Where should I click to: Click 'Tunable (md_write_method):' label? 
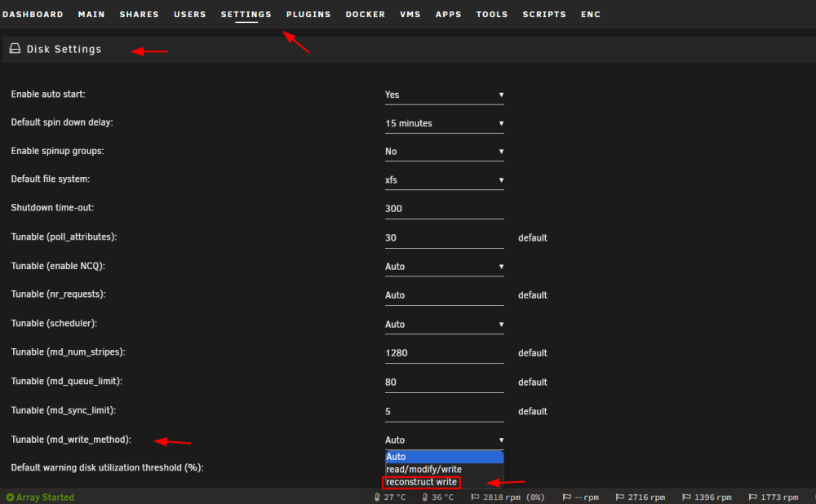pyautogui.click(x=71, y=440)
